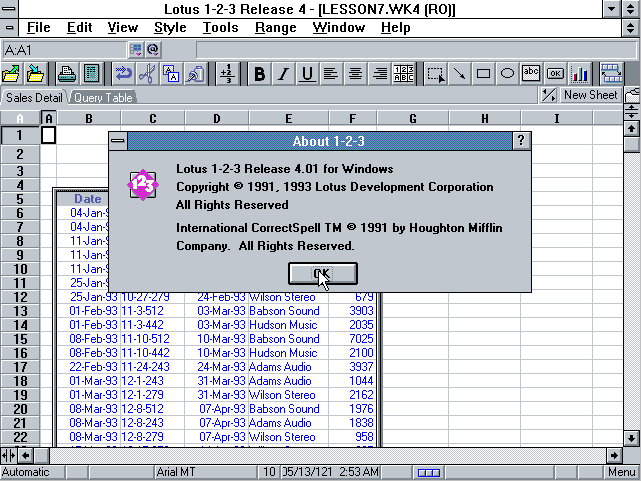Click the Fill range 123 ABC icon
641x481 pixels.
pos(403,74)
